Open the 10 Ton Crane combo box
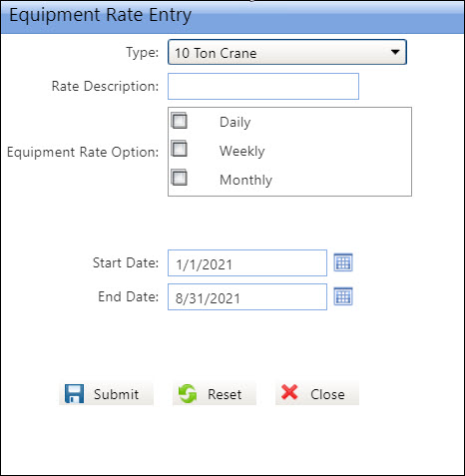 point(287,52)
